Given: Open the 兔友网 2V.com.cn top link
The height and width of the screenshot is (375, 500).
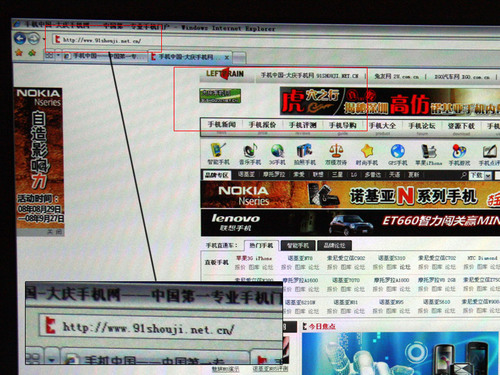Looking at the screenshot, I should pos(396,77).
